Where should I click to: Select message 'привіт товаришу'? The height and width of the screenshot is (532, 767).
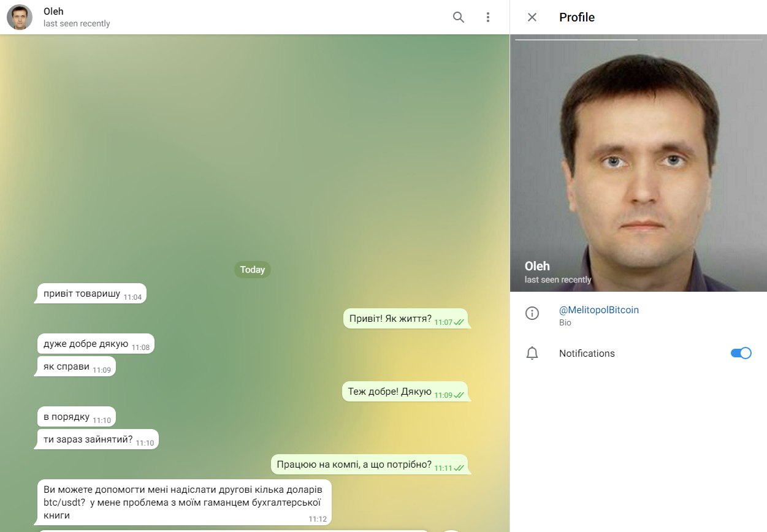pos(92,294)
